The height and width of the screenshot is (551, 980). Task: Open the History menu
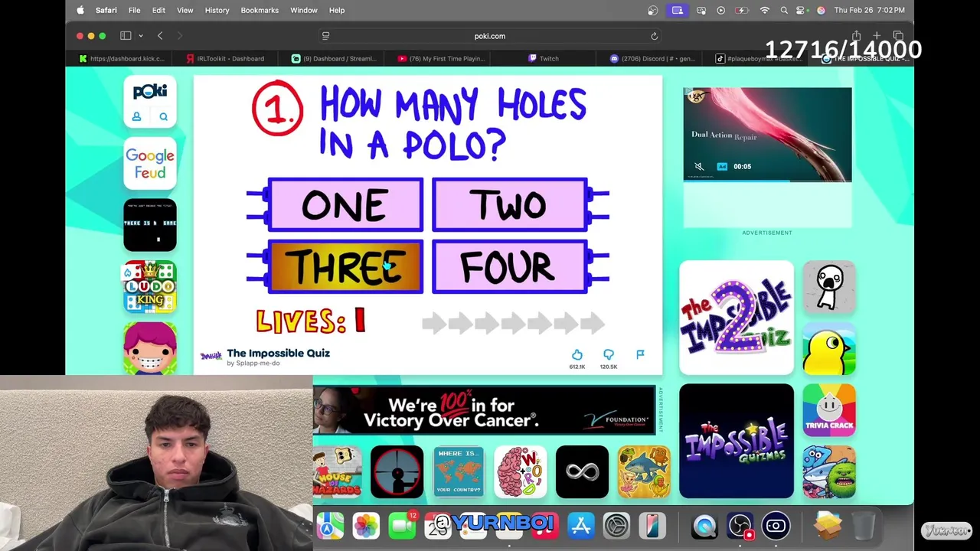(217, 10)
